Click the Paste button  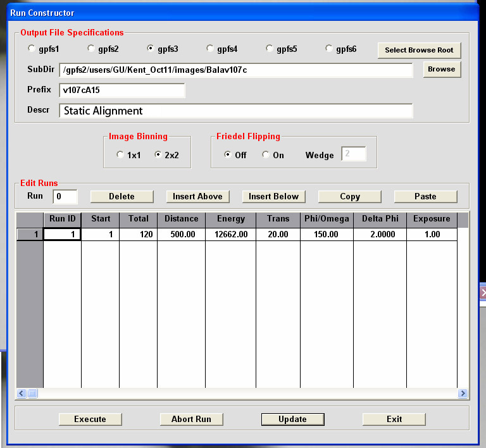425,197
